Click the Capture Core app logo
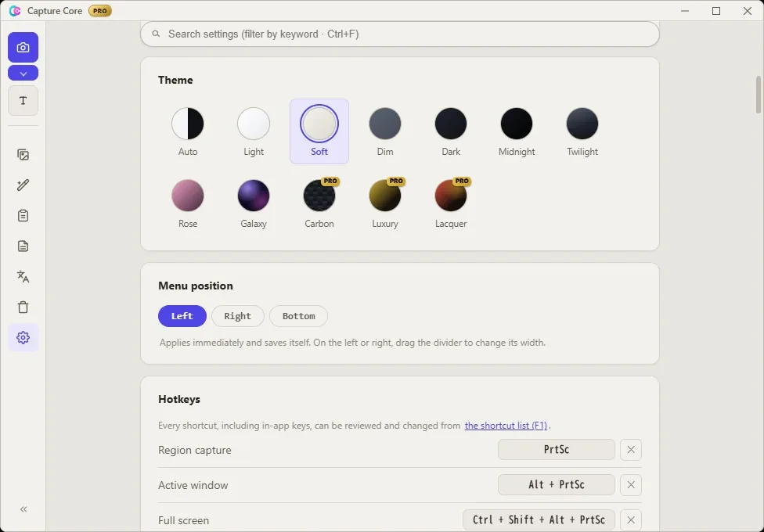This screenshot has width=764, height=532. point(15,11)
